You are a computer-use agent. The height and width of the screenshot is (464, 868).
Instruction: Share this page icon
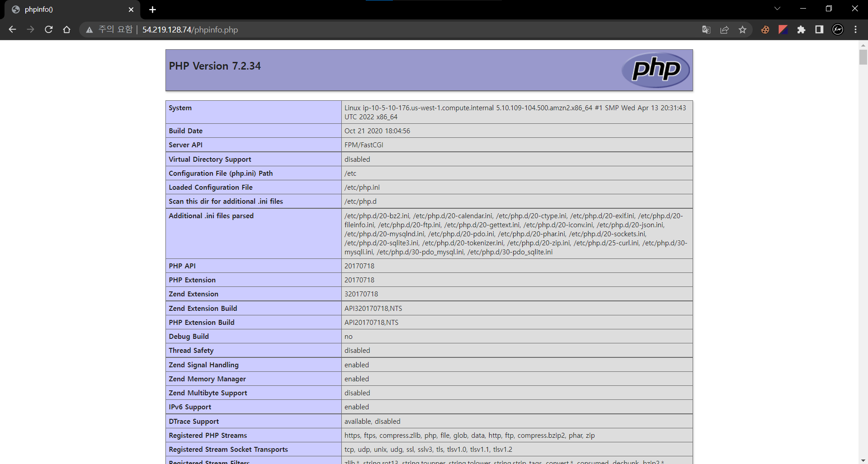click(724, 30)
